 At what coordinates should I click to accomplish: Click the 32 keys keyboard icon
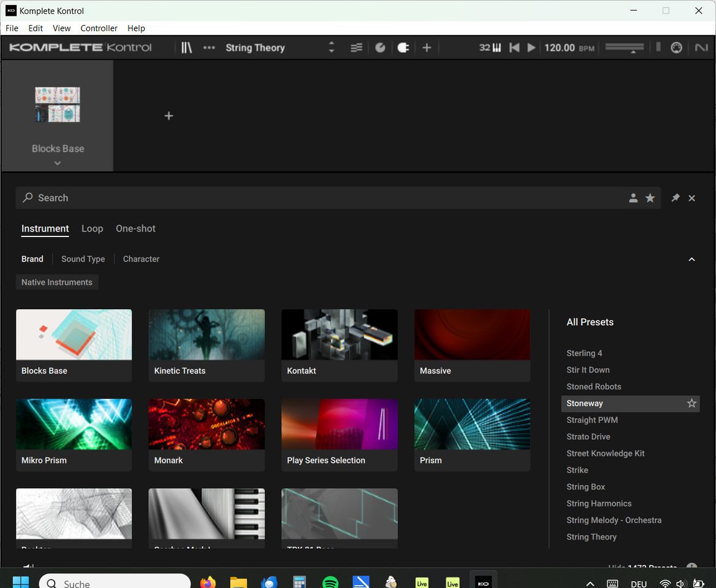(x=490, y=48)
